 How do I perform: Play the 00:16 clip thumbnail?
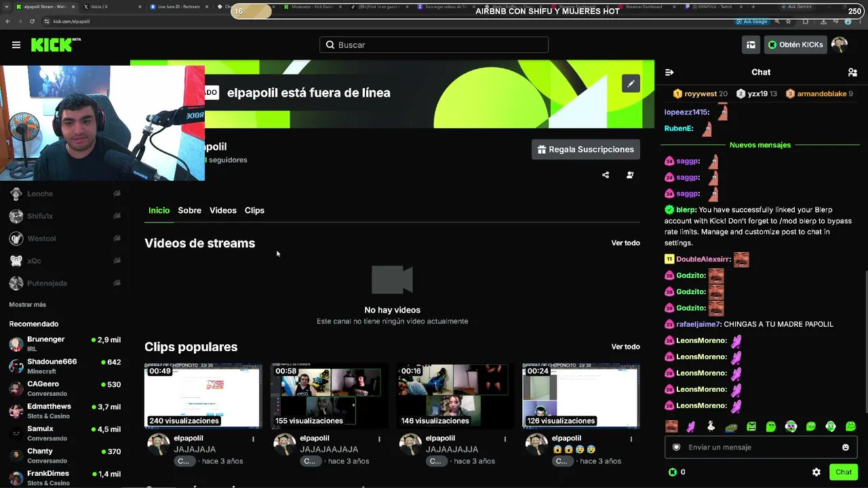(x=455, y=396)
